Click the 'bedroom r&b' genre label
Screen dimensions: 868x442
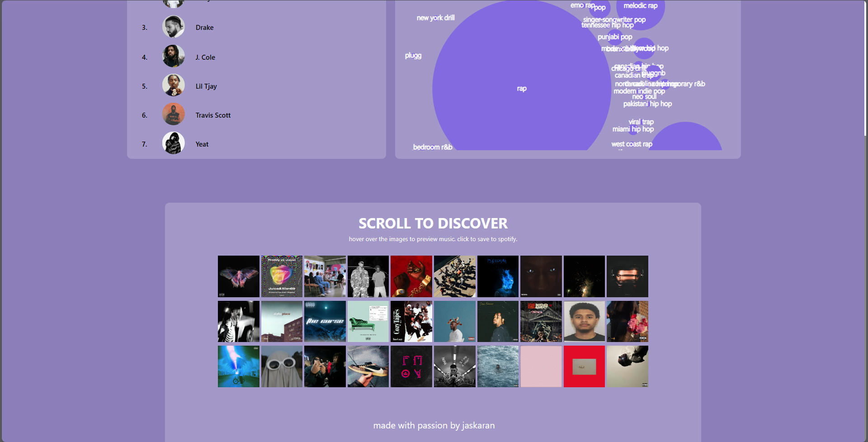point(433,147)
